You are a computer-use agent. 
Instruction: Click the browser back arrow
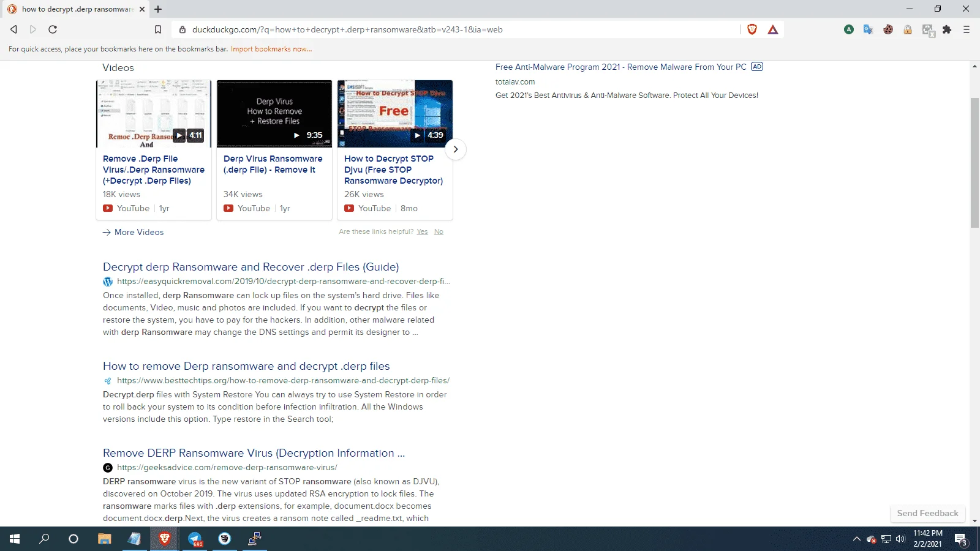(x=13, y=29)
